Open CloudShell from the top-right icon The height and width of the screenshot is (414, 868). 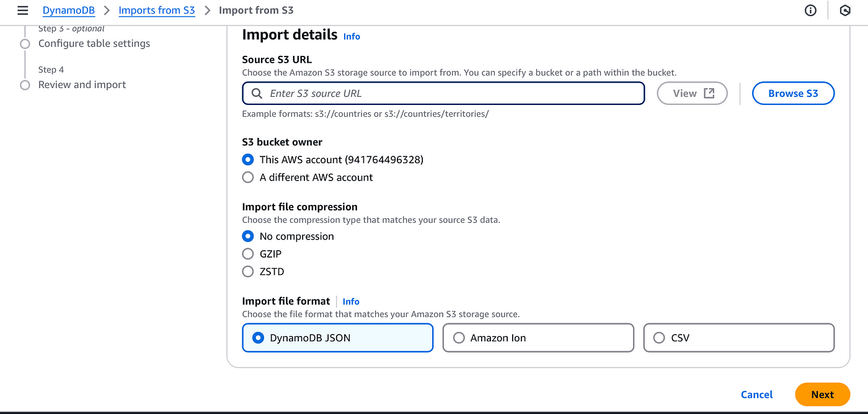[845, 10]
